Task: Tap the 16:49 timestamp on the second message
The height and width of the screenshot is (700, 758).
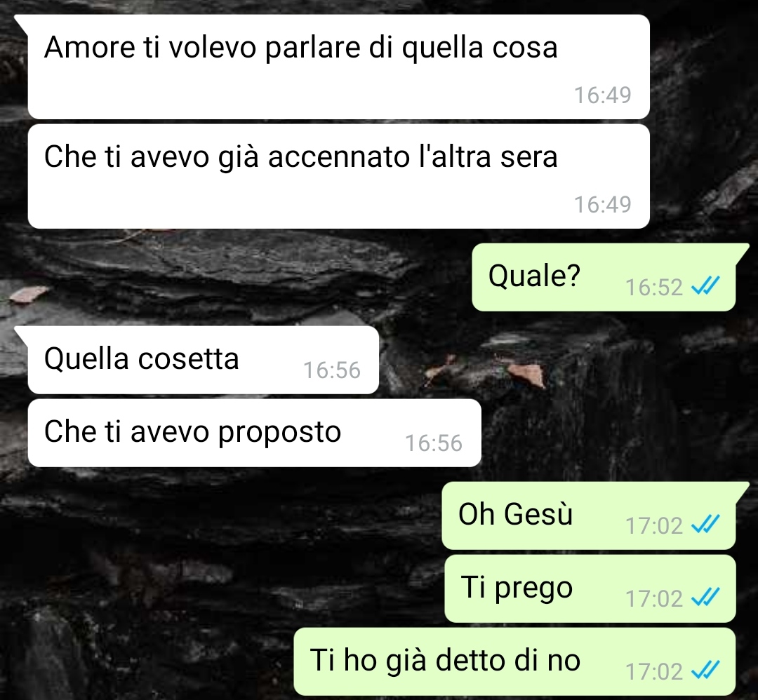Action: click(x=602, y=204)
